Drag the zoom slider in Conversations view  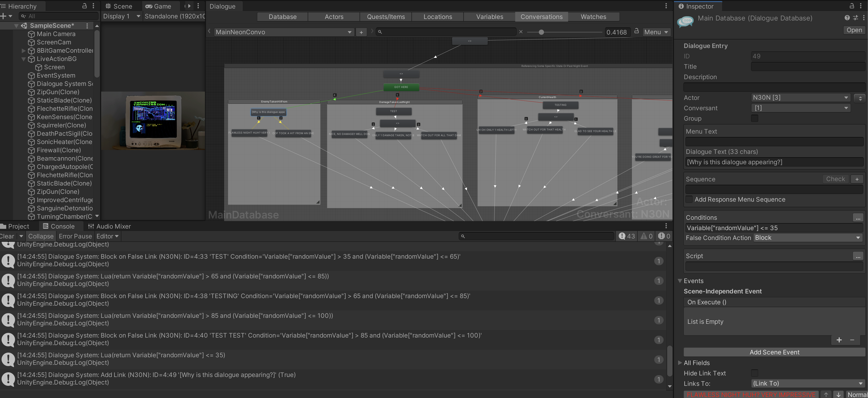click(540, 32)
